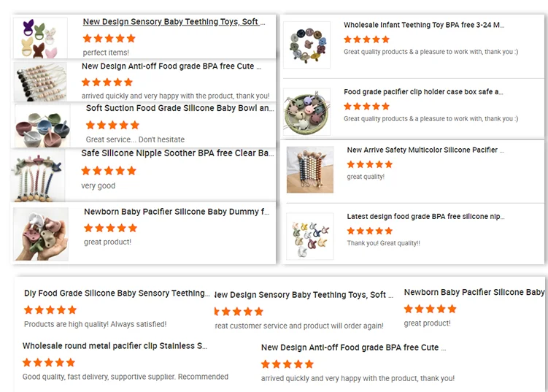Screen dimensions: 548x392
Task: Open New Arrive Safety Multicolor Silicone Pacifier link
Action: click(425, 150)
